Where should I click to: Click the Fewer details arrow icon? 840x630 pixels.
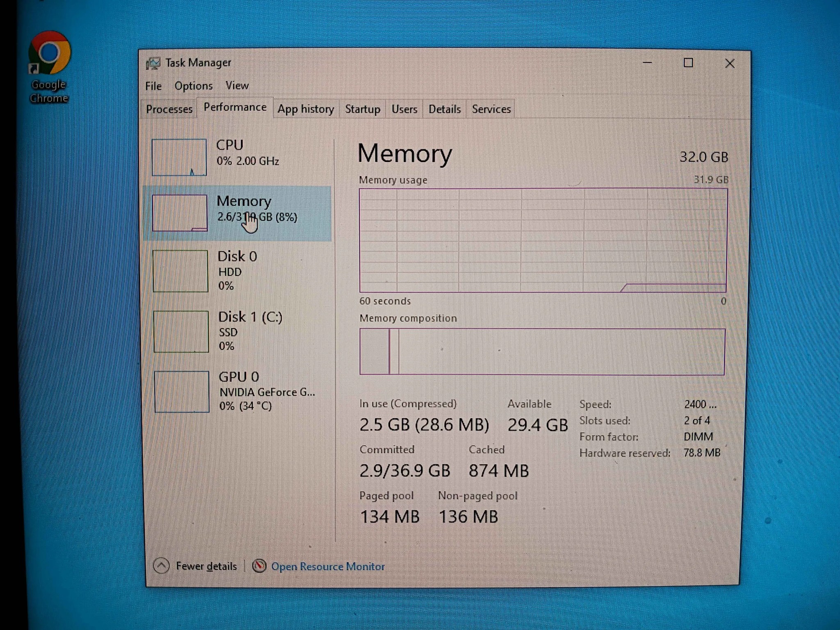coord(161,566)
